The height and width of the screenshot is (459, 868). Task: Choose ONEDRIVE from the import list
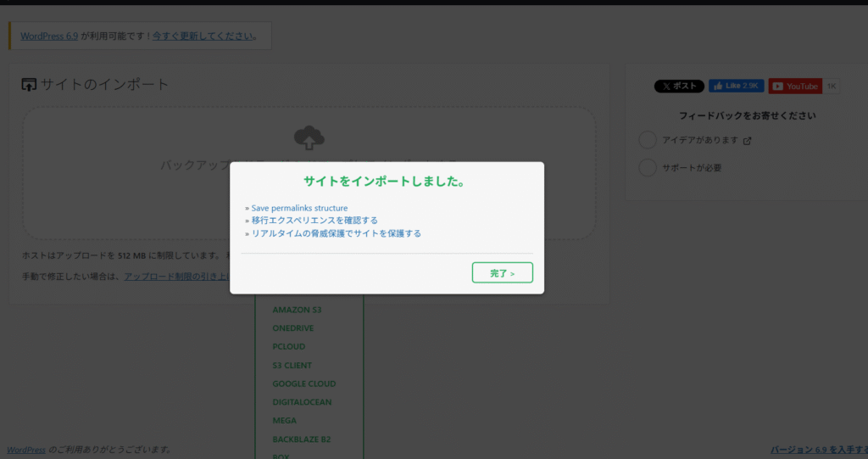coord(293,328)
